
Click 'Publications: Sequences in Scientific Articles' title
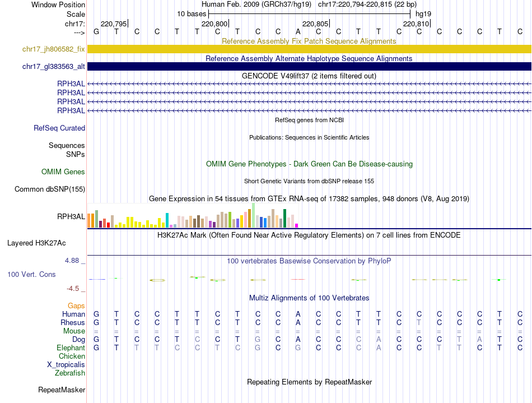[309, 137]
